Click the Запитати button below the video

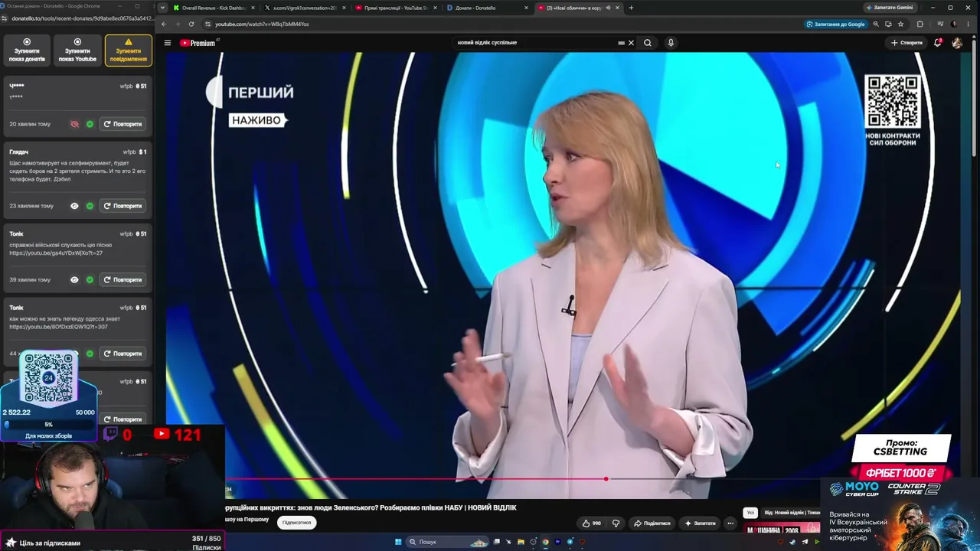pyautogui.click(x=700, y=523)
